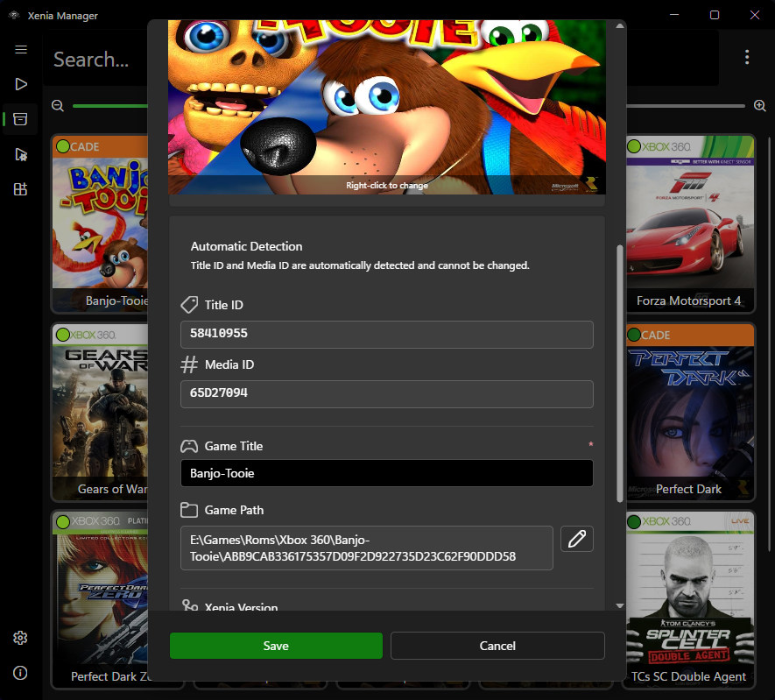
Task: Click the dialog scroll-up arrow
Action: coord(619,26)
